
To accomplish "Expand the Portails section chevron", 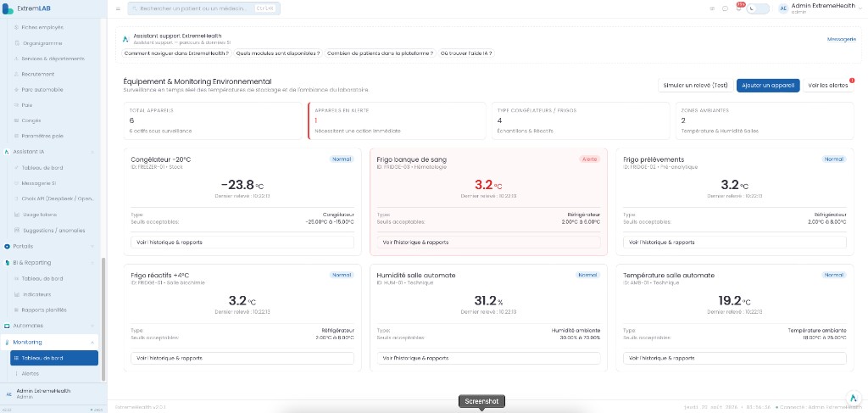I will pyautogui.click(x=92, y=246).
